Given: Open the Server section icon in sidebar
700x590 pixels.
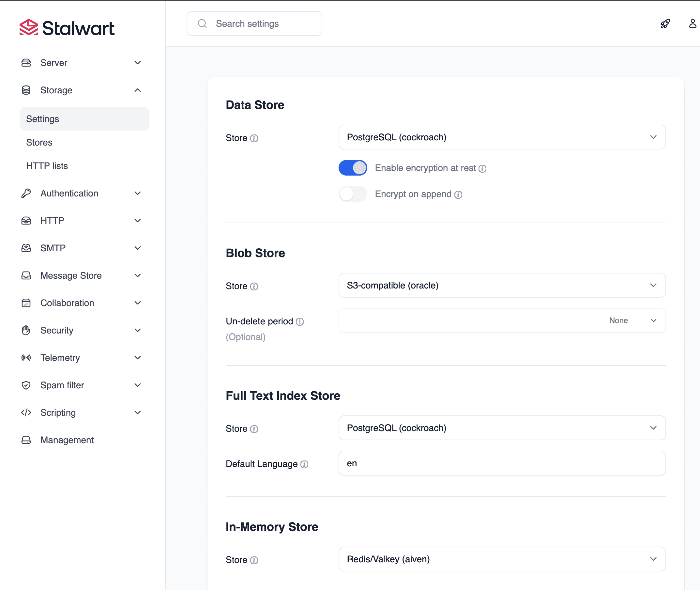Looking at the screenshot, I should click(x=26, y=63).
